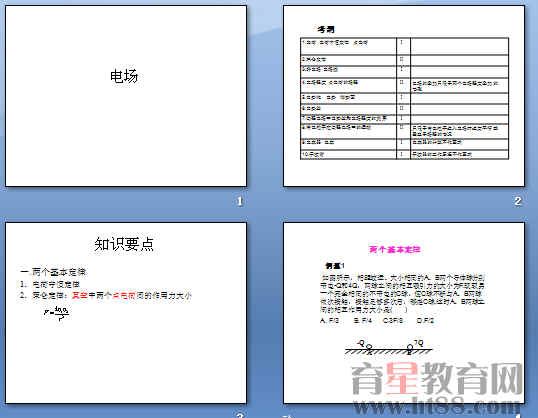Viewport: 538px width, 418px height.
Task: Click the slide number 2 label
Action: coord(518,201)
